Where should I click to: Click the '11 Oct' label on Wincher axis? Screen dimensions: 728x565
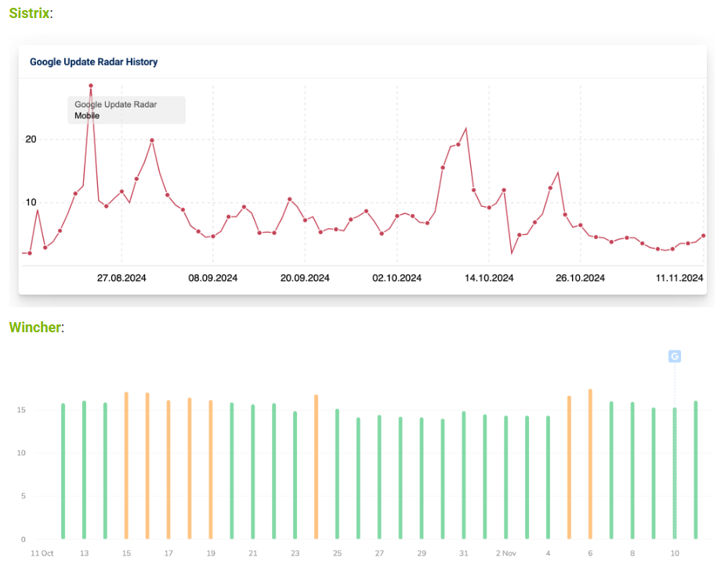(42, 553)
